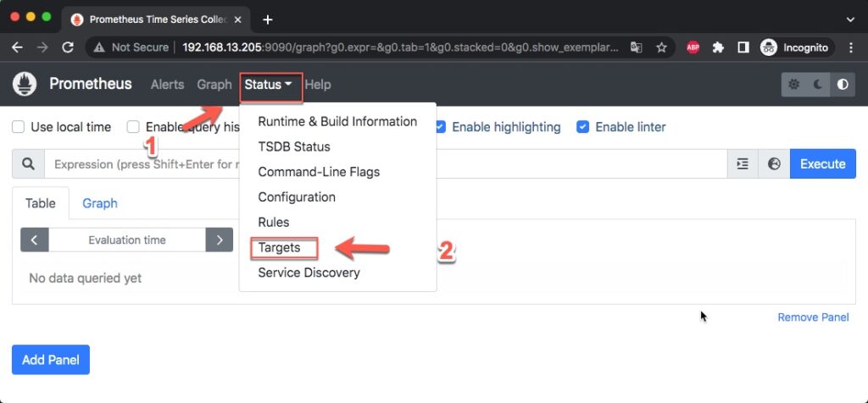Viewport: 868px width, 403px height.
Task: Open the tab search chevron
Action: click(851, 19)
